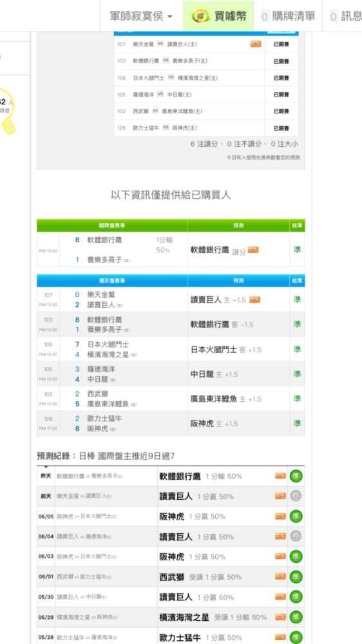Click green 準 circle on 05/29 record row

296,618
